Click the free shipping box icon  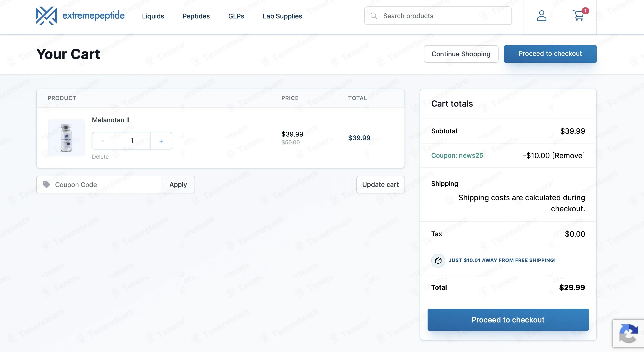tap(438, 260)
